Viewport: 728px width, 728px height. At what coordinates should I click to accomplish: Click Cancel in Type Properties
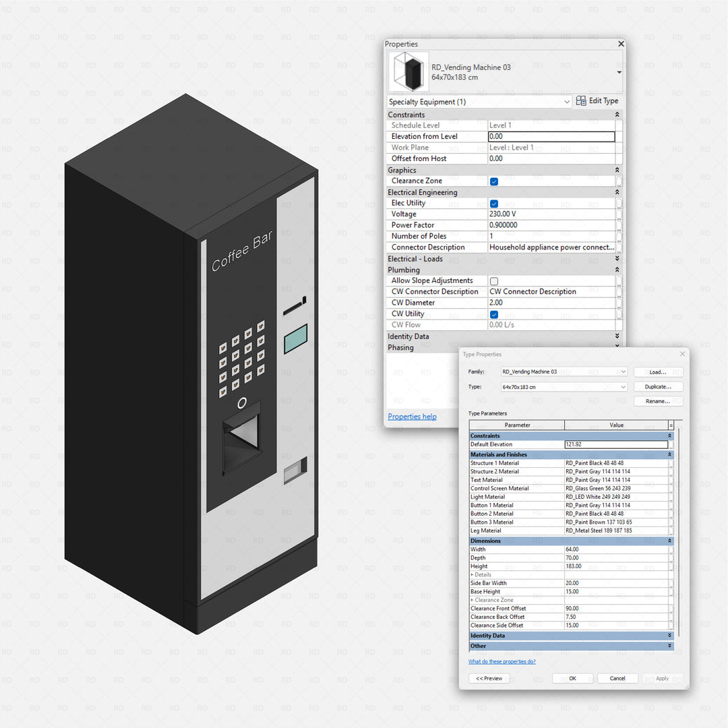tap(617, 678)
